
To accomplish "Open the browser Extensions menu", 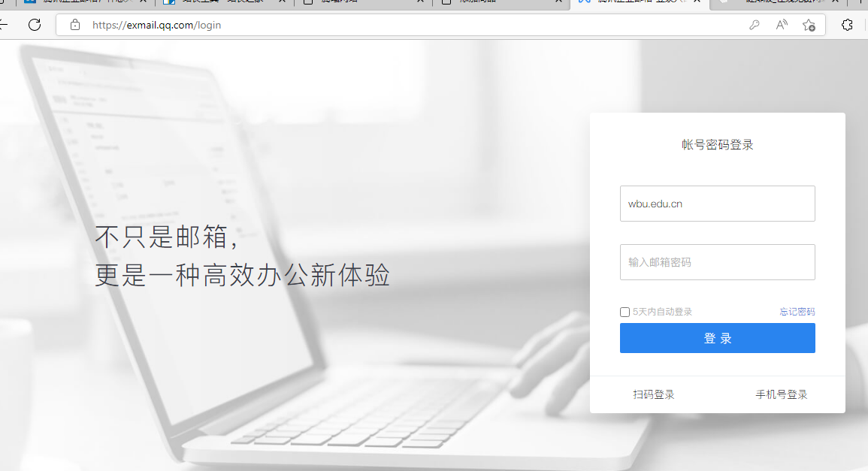I will click(847, 25).
